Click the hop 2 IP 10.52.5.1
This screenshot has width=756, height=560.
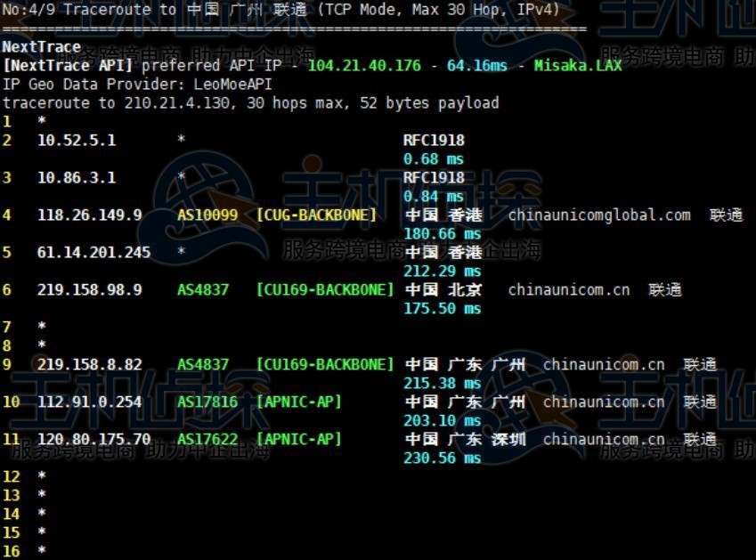coord(77,141)
